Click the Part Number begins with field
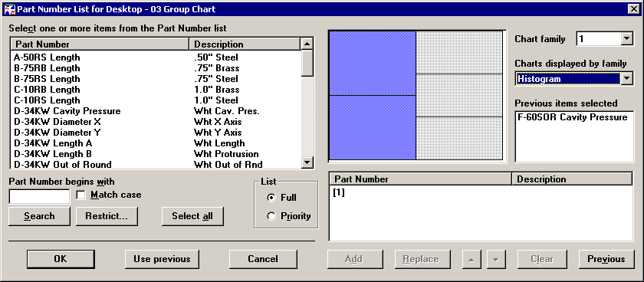 point(39,197)
